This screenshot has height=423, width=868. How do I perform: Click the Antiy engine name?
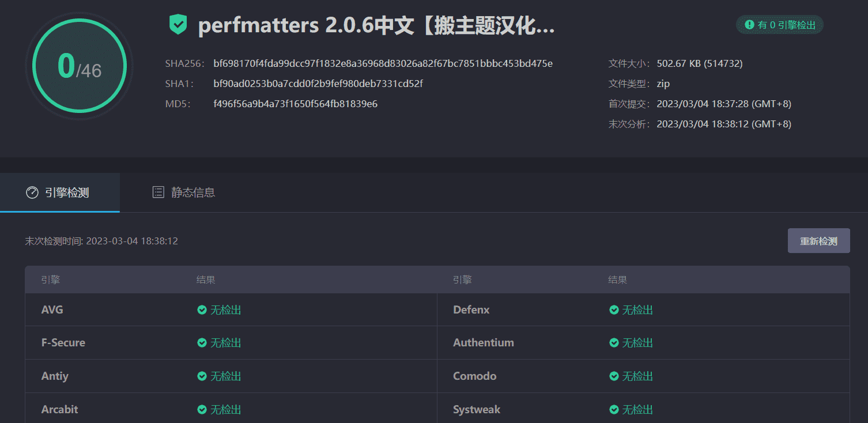[x=55, y=376]
